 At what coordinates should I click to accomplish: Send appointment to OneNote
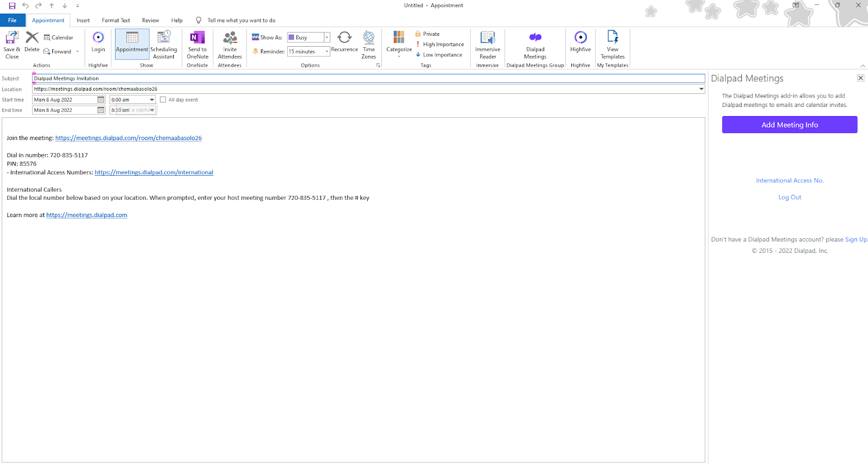[x=197, y=45]
